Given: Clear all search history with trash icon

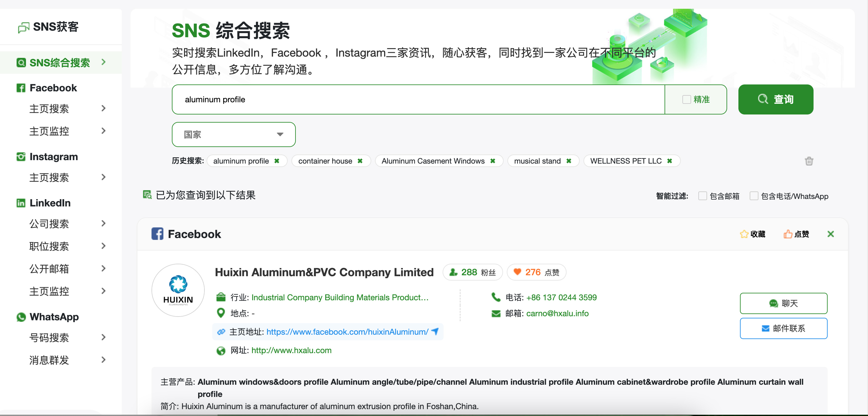Looking at the screenshot, I should pos(809,161).
